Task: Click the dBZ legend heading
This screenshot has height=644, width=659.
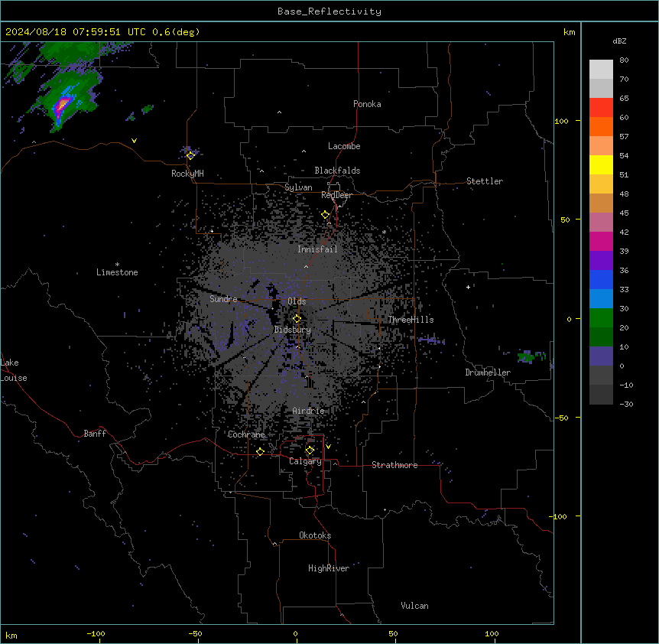Action: pyautogui.click(x=619, y=41)
